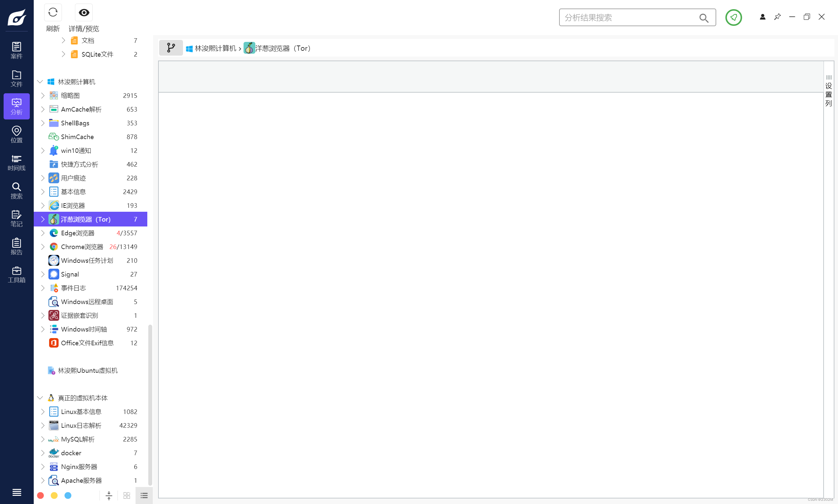Open the Timeline (时间线) sidebar section
The image size is (838, 504).
tap(16, 163)
